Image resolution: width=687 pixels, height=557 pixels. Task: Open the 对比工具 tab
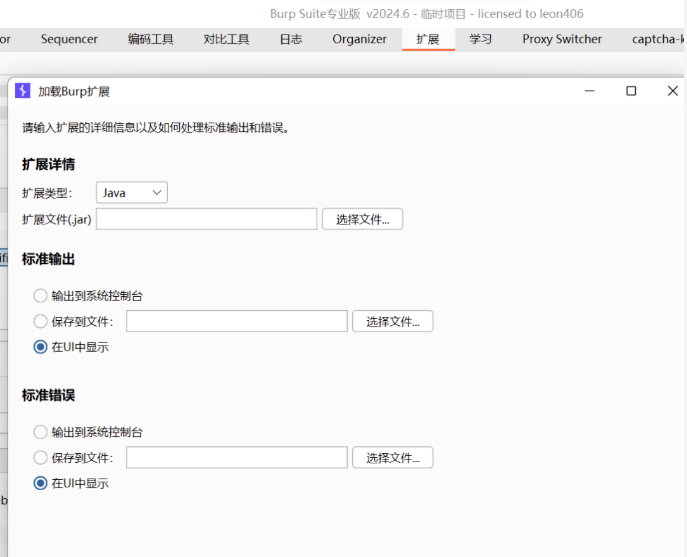(x=227, y=39)
